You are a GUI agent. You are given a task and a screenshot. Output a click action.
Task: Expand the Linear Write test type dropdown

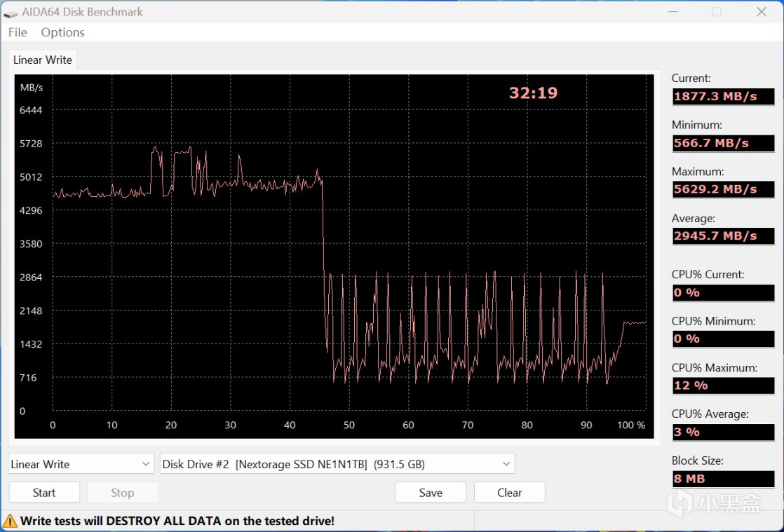pyautogui.click(x=81, y=464)
